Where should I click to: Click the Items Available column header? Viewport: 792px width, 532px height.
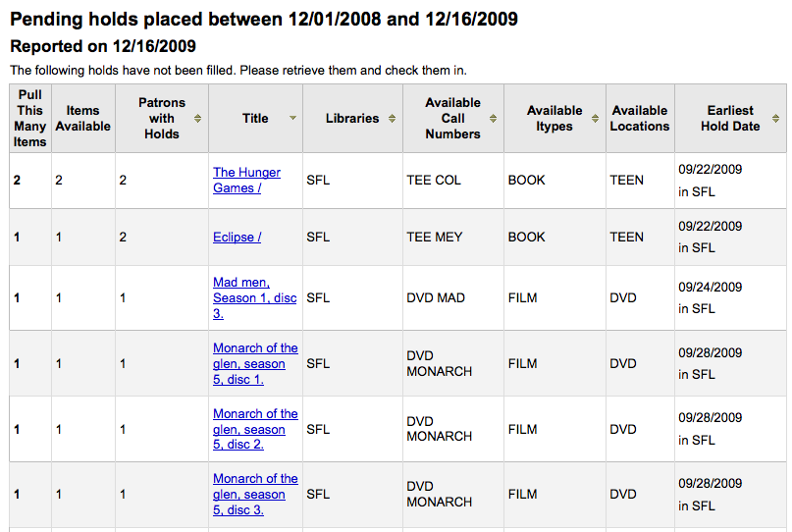coord(82,118)
